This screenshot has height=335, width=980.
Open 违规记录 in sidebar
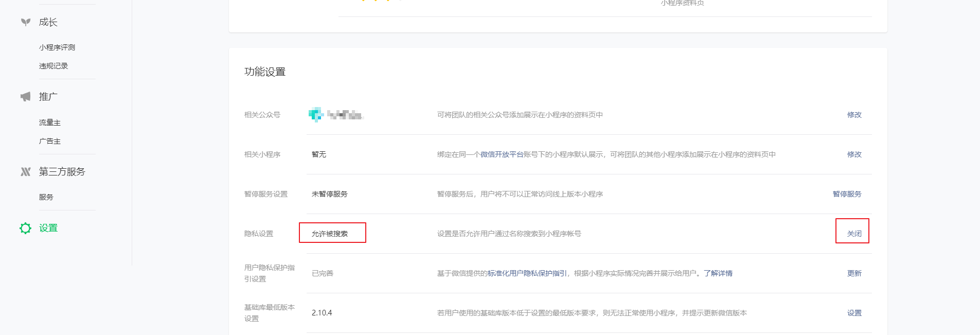coord(54,66)
